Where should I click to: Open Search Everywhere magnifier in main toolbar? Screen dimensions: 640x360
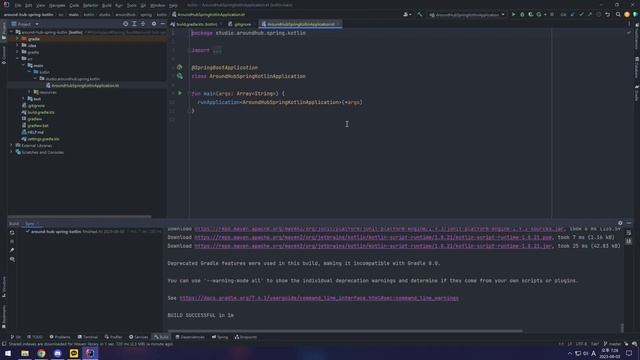[618, 14]
